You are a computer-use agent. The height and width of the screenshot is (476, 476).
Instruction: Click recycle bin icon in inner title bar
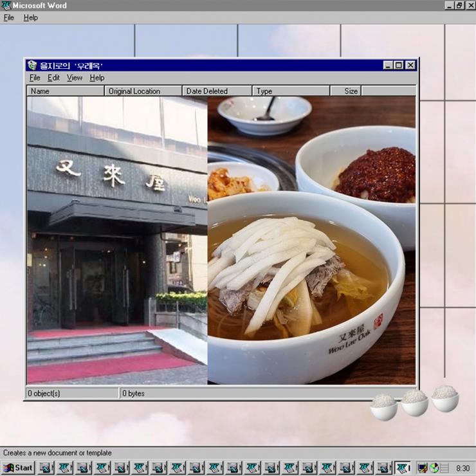tap(32, 65)
